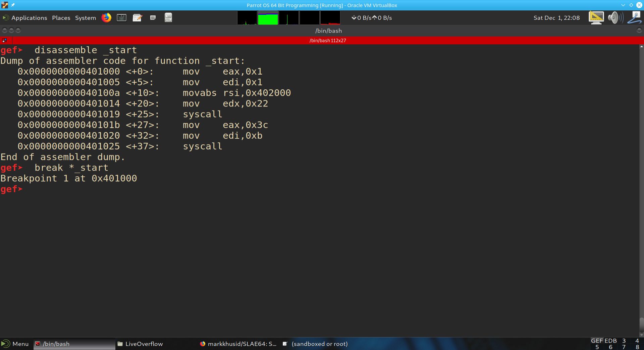Open the display settings tray icon

tap(596, 17)
